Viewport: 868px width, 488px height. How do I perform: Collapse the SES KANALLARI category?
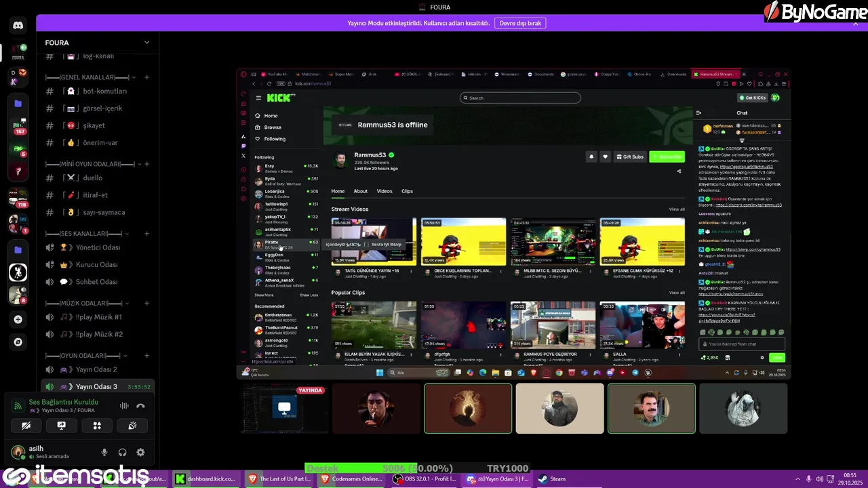tap(88, 234)
